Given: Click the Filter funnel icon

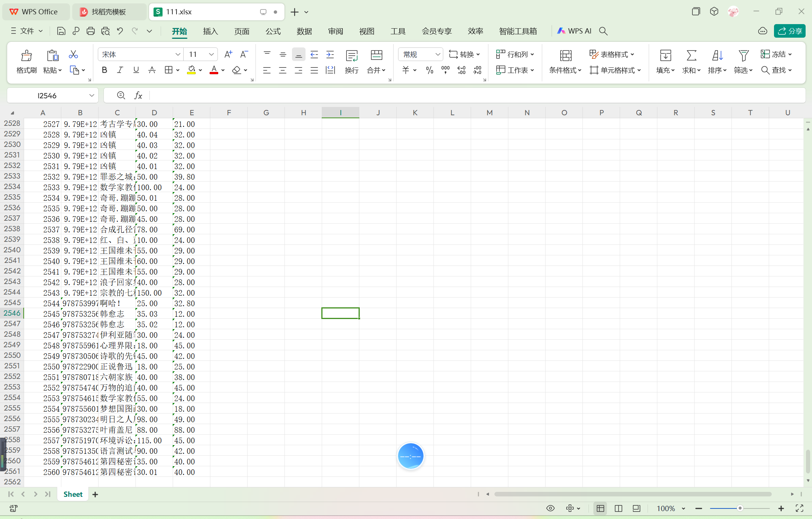Looking at the screenshot, I should pos(743,56).
